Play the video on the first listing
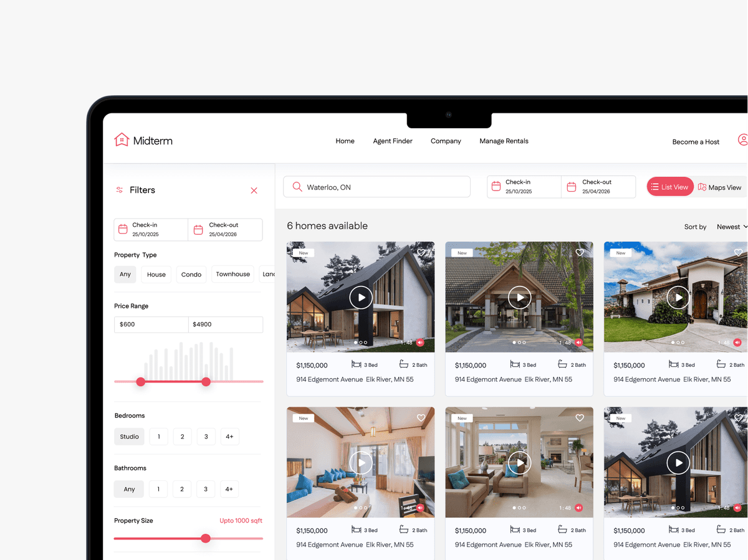Screen dimensions: 748x560 361,298
